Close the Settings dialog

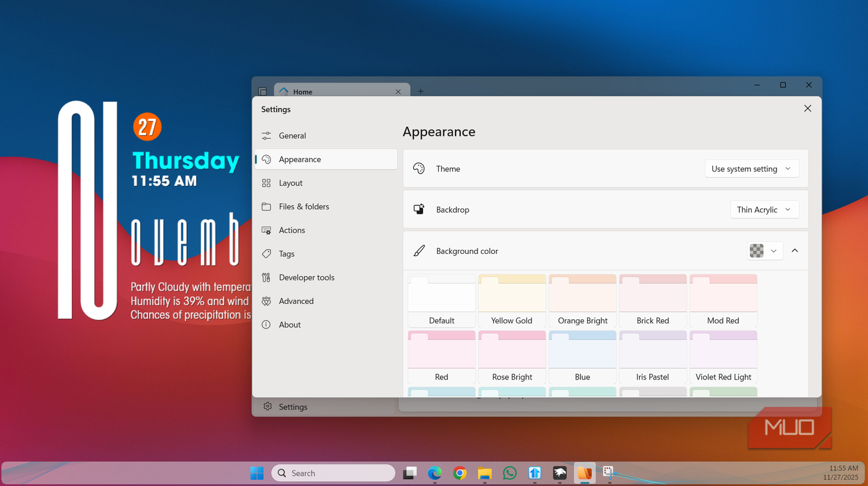tap(808, 109)
